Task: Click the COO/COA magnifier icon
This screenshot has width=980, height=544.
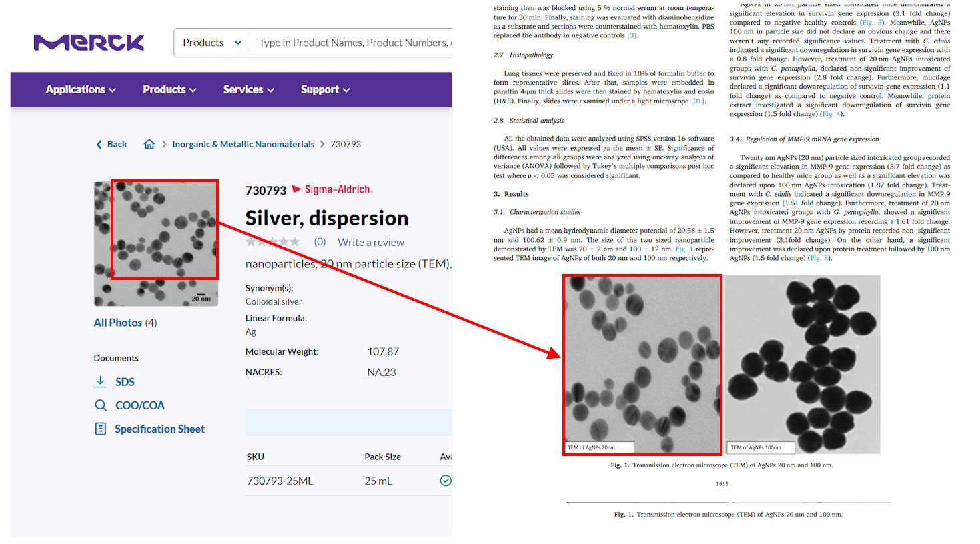Action: coord(100,405)
